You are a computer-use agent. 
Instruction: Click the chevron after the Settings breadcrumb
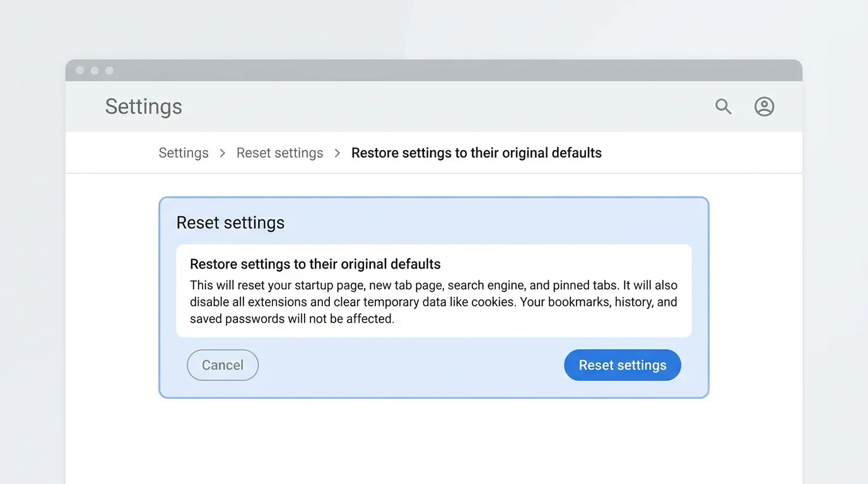223,153
